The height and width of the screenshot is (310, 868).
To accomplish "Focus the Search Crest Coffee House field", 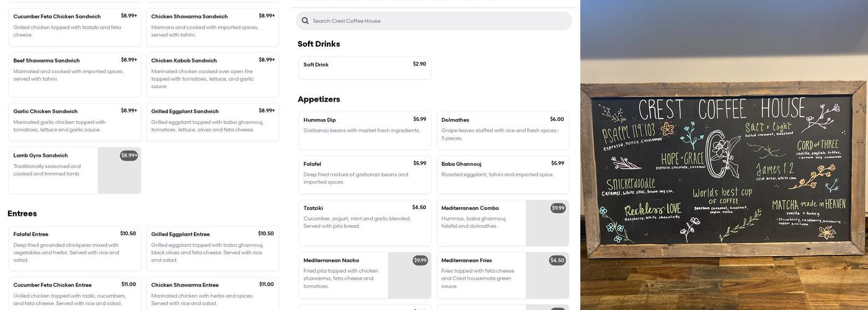I will point(434,21).
